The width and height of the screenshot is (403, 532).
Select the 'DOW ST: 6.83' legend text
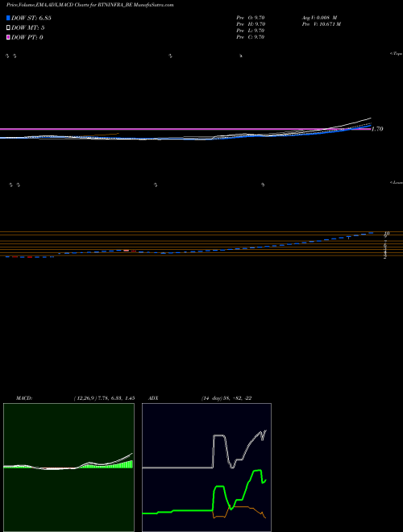[x=31, y=18]
